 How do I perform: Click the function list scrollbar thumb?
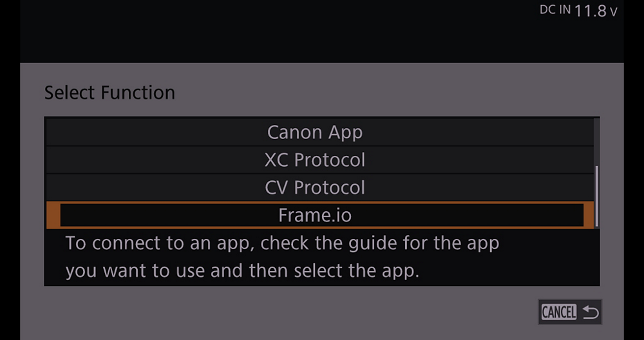point(597,196)
